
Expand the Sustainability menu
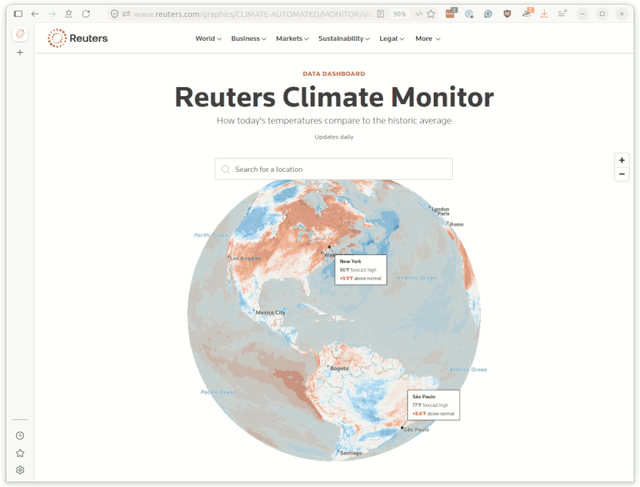click(344, 39)
